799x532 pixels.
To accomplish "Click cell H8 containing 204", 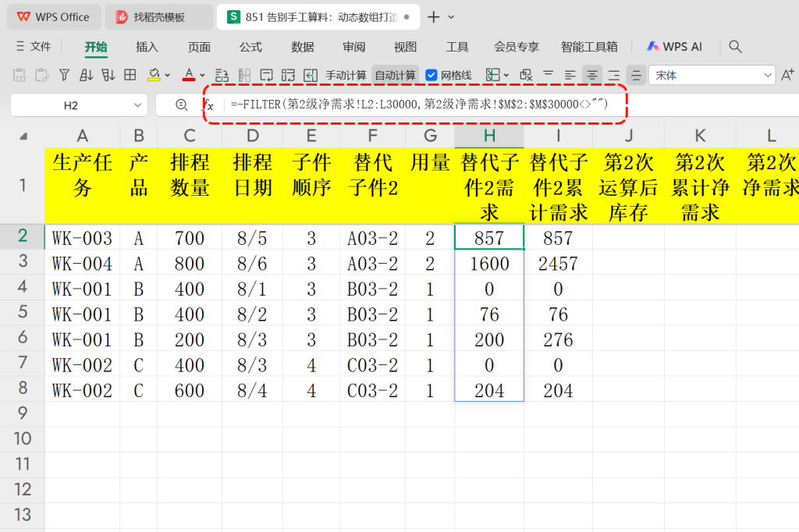I will pyautogui.click(x=489, y=390).
